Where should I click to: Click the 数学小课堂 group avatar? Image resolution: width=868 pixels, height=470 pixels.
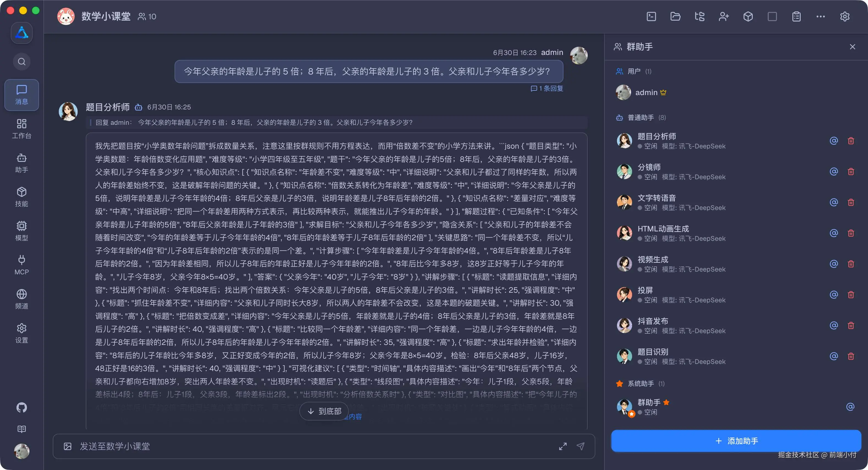coord(66,16)
